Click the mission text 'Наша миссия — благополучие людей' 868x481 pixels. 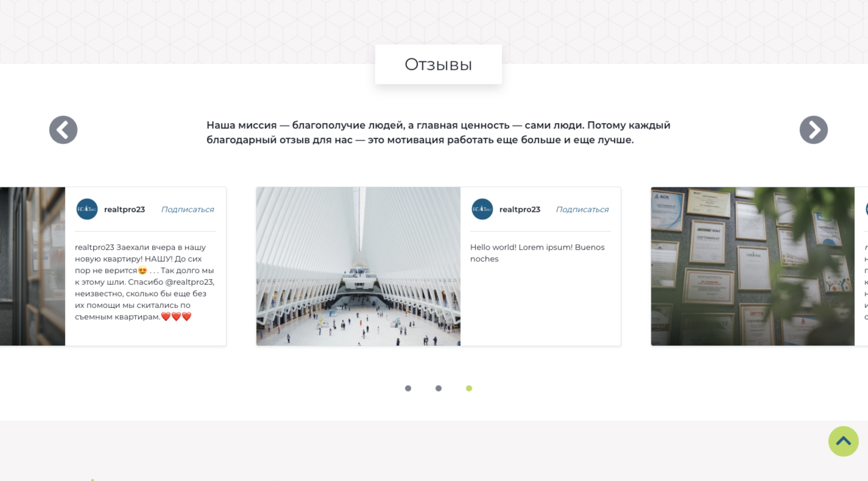(438, 132)
